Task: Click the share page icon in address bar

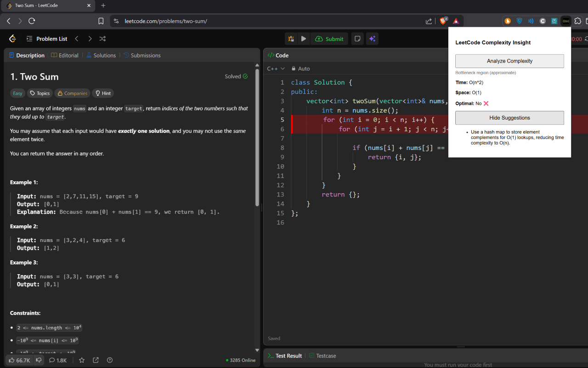Action: (x=429, y=21)
